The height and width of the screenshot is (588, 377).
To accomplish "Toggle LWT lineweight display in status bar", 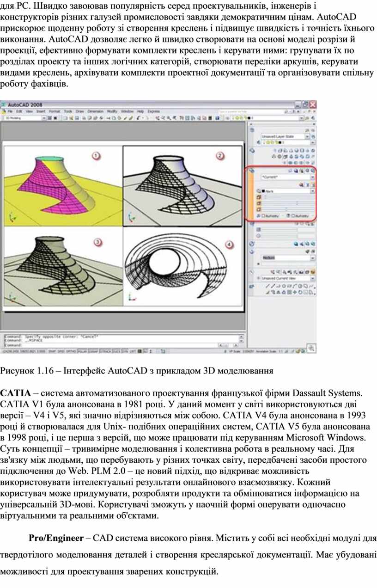I will click(x=132, y=351).
